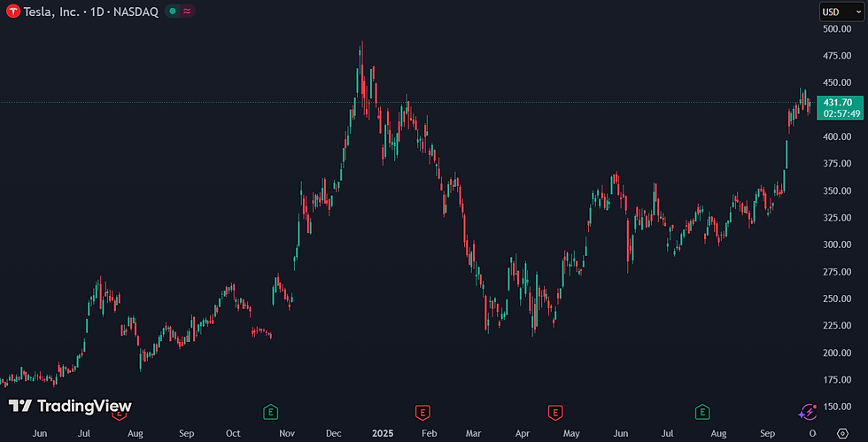Click the red Tesla logo icon
Viewport: 868px width, 442px height.
[x=13, y=12]
